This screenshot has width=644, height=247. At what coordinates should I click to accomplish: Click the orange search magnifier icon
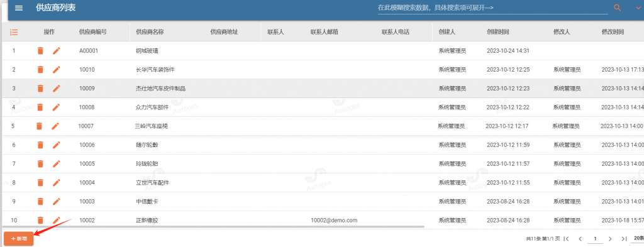point(617,8)
